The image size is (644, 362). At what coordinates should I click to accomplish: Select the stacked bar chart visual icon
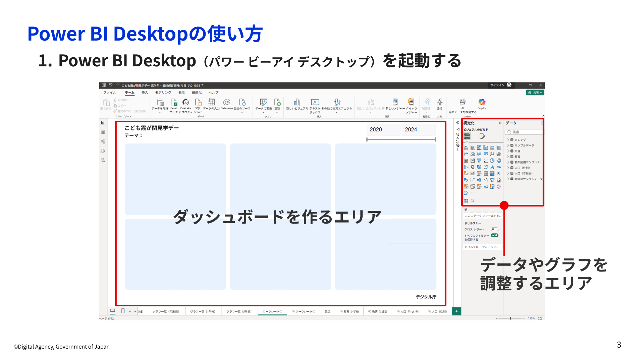466,147
